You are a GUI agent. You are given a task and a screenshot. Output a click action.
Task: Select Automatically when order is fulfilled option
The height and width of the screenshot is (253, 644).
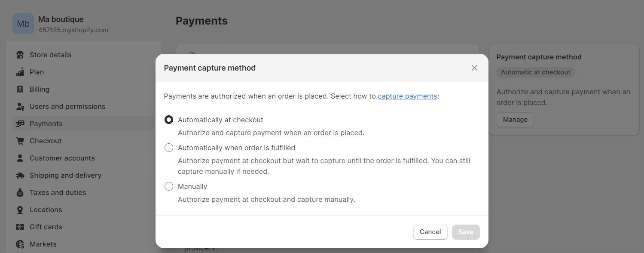(169, 148)
